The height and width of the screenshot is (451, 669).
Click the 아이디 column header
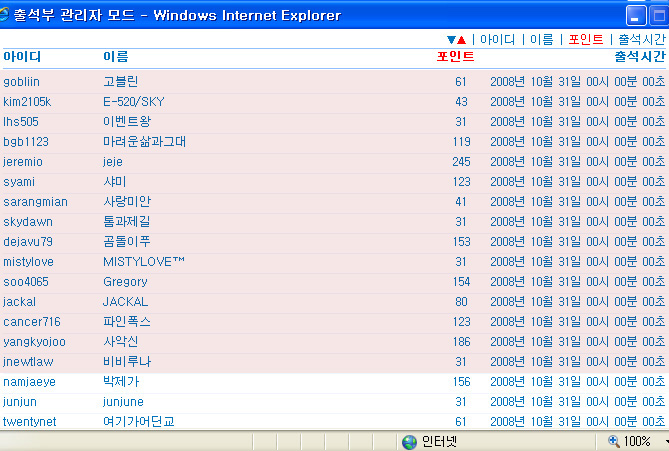click(22, 57)
